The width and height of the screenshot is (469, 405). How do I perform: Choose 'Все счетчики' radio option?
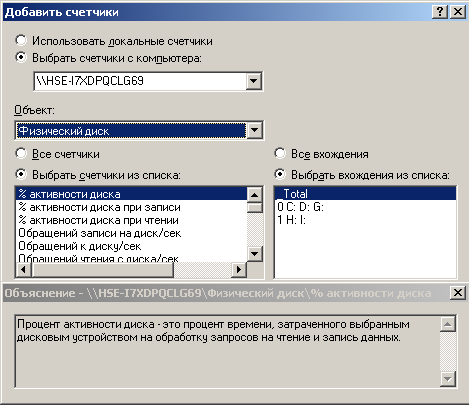21,154
